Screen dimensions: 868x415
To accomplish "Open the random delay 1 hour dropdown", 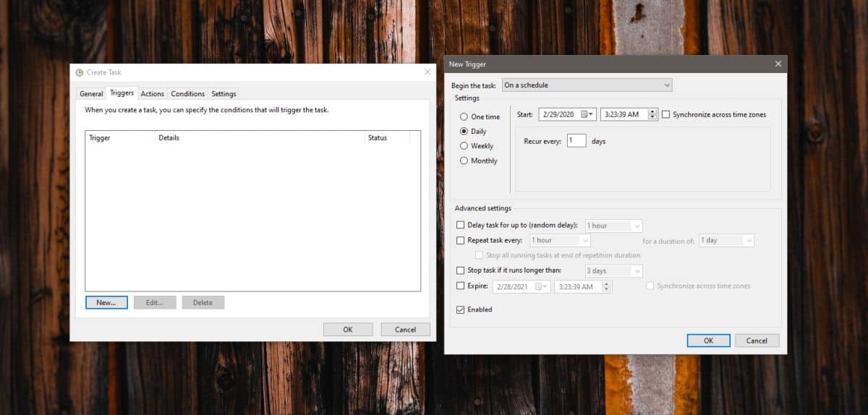I will click(613, 226).
